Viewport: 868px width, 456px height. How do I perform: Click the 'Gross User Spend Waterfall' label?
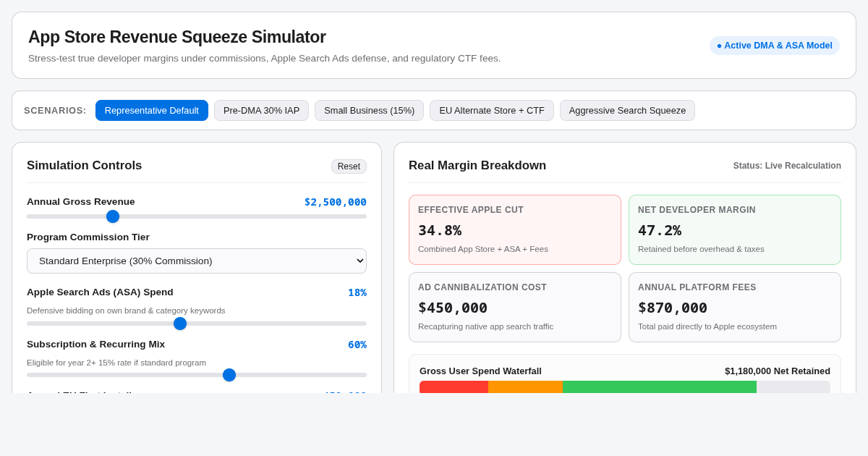point(480,371)
